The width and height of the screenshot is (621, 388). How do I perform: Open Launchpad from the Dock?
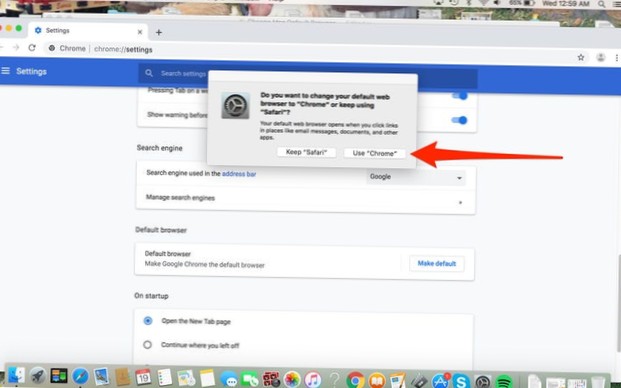coord(38,376)
